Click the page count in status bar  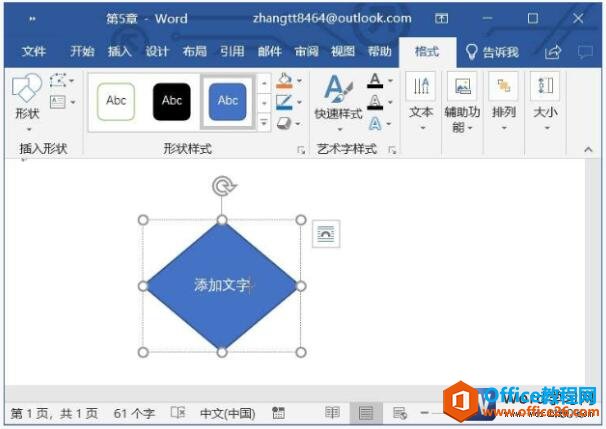tap(54, 414)
